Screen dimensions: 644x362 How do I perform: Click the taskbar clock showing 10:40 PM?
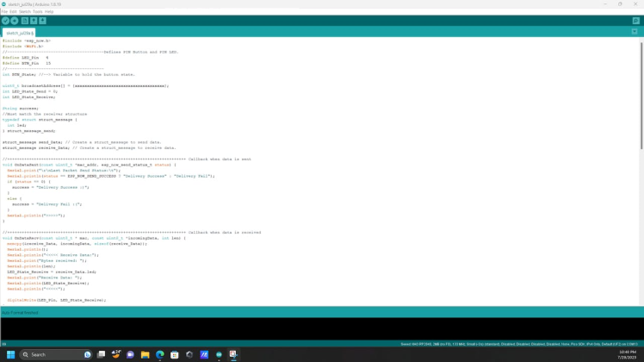click(x=627, y=354)
